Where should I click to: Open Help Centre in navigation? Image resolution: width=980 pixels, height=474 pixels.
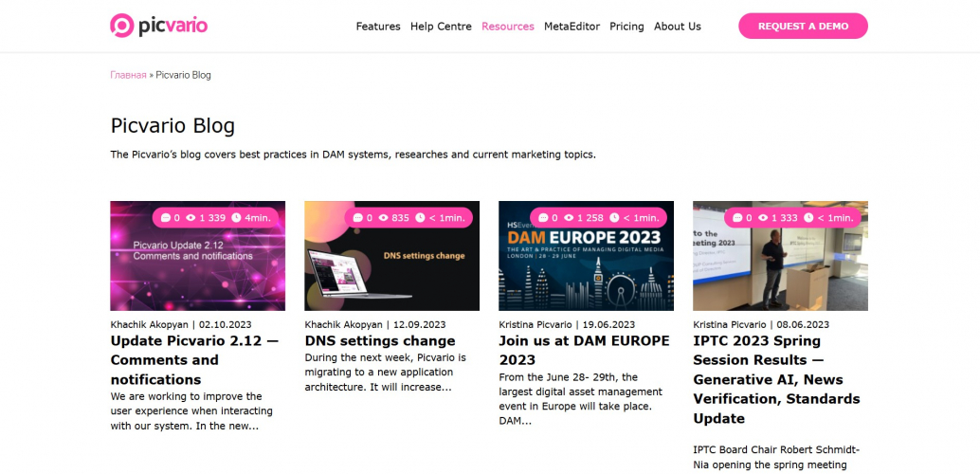442,27
